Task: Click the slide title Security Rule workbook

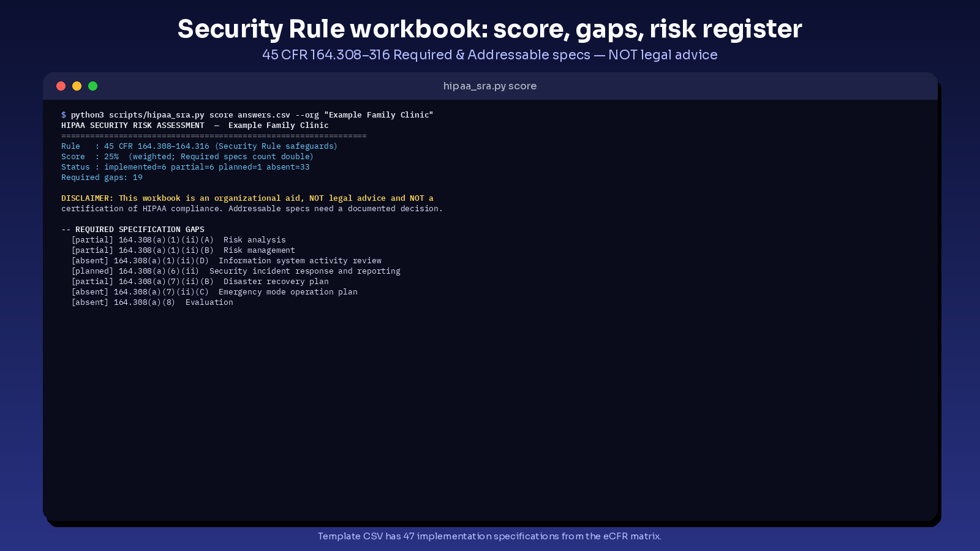Action: tap(490, 29)
